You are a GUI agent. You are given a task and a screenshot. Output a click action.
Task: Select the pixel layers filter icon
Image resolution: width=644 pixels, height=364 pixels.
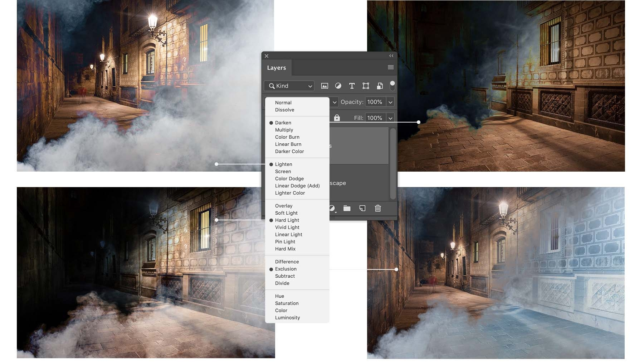point(325,86)
